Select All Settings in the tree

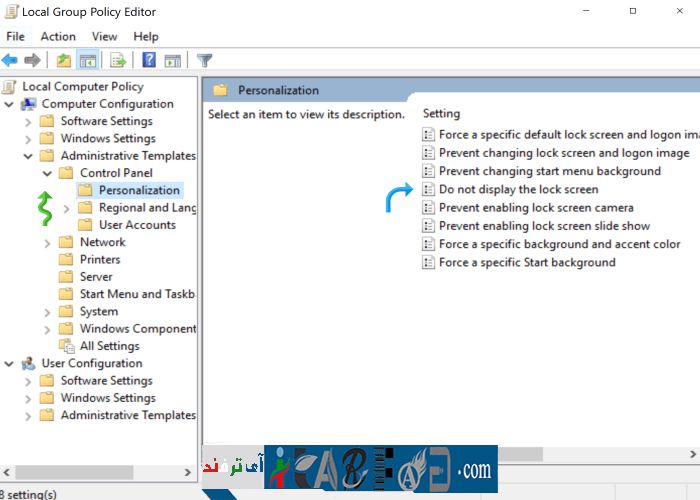[109, 346]
